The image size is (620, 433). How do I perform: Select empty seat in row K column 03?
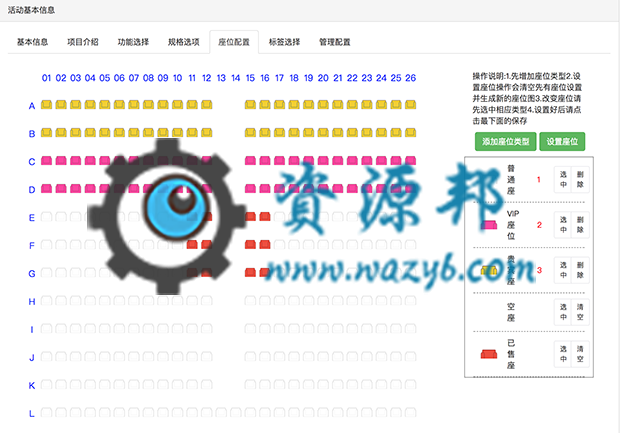[x=76, y=384]
